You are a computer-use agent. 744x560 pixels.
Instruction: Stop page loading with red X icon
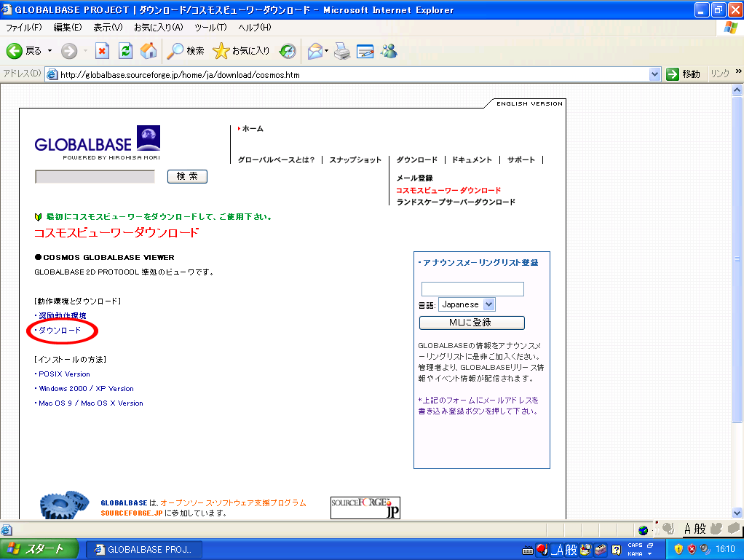tap(102, 51)
